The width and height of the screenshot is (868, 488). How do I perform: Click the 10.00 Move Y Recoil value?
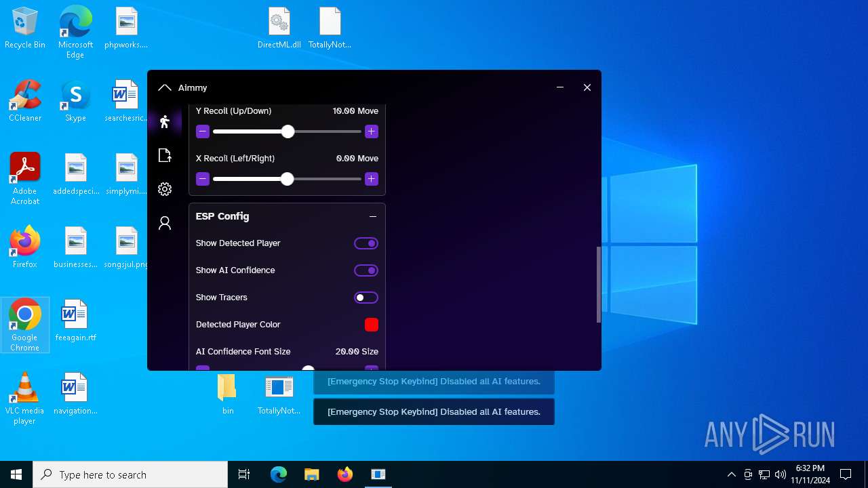tap(355, 110)
